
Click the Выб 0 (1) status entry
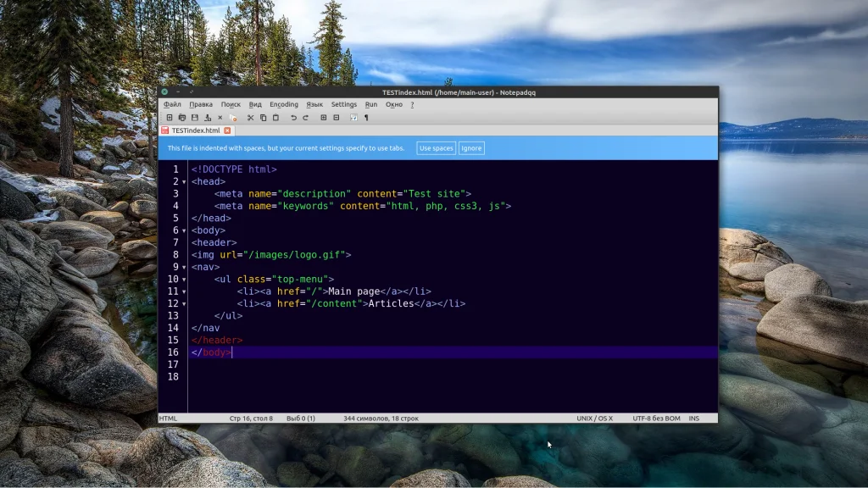pos(301,419)
